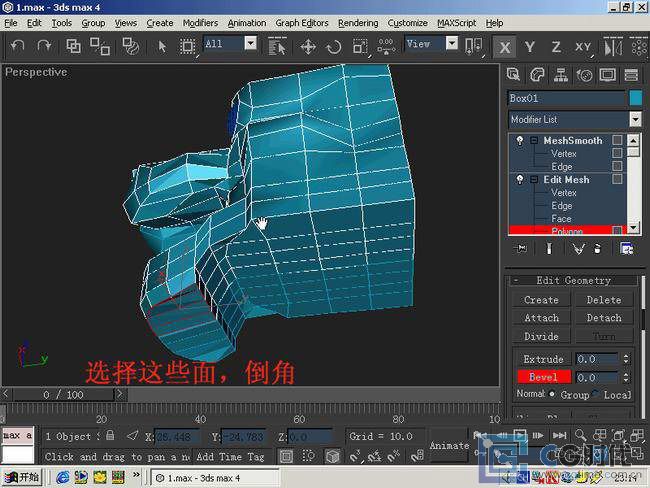Open the selection filter All dropdown

[x=250, y=43]
